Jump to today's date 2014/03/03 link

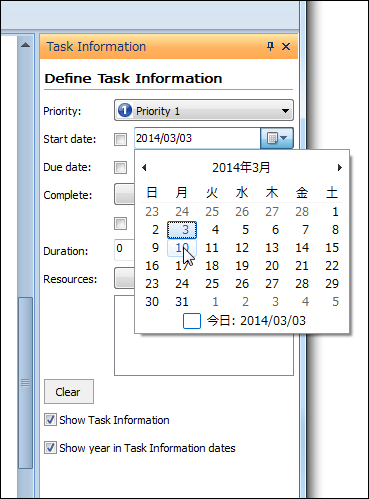point(256,321)
